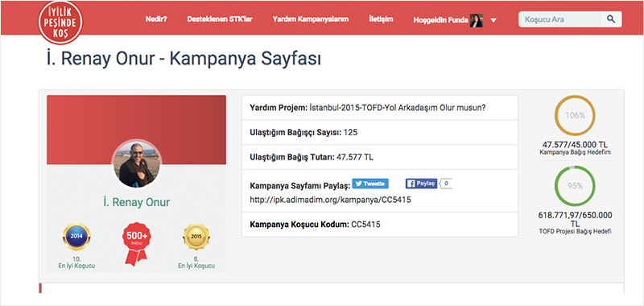
Task: Focus the Koşucu Ara search field
Action: [560, 19]
